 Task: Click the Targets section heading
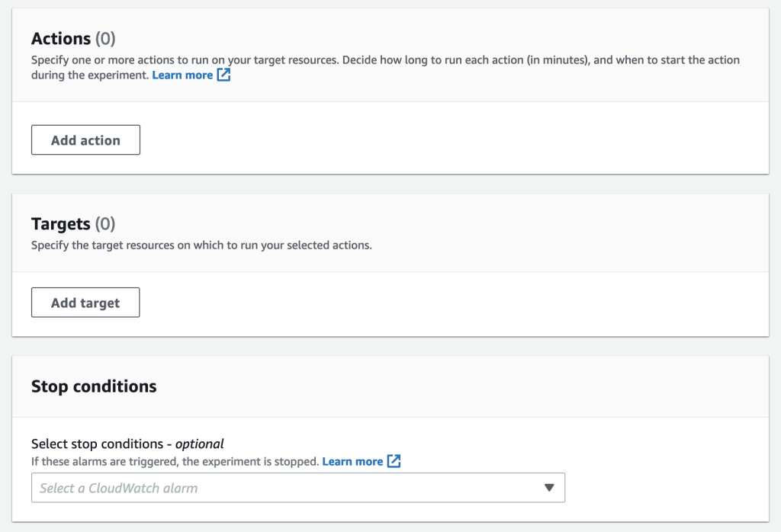click(x=61, y=223)
